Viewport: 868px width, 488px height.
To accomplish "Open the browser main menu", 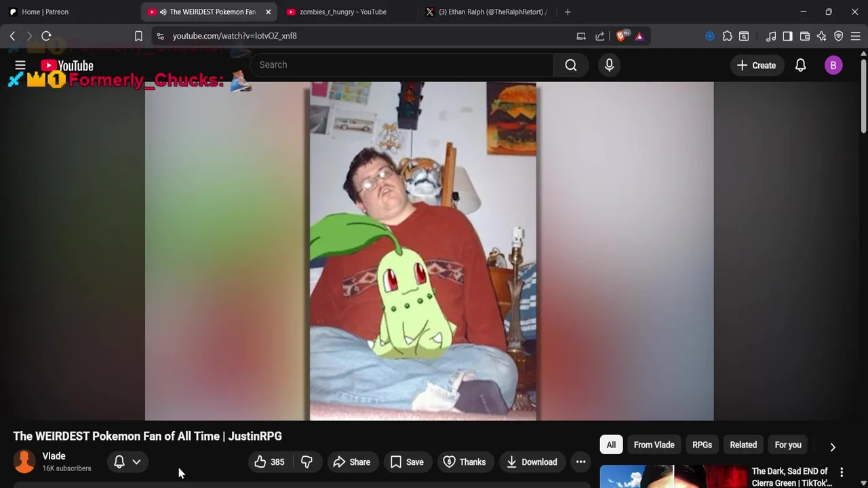I will pos(856,36).
